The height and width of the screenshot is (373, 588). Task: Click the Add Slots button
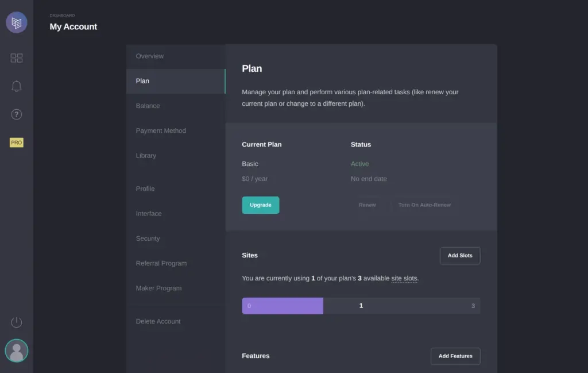pos(460,256)
